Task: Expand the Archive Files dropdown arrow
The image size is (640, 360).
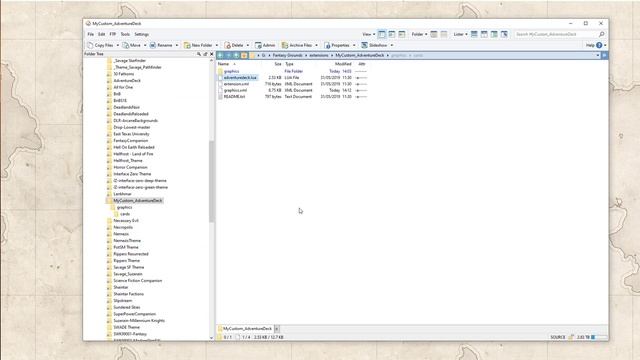Action: pyautogui.click(x=316, y=45)
